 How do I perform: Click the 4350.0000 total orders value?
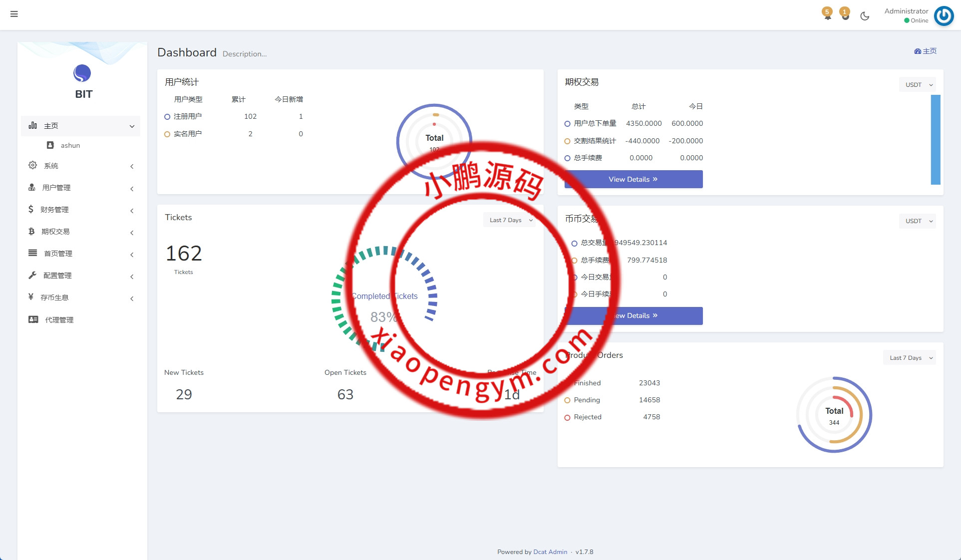point(644,123)
